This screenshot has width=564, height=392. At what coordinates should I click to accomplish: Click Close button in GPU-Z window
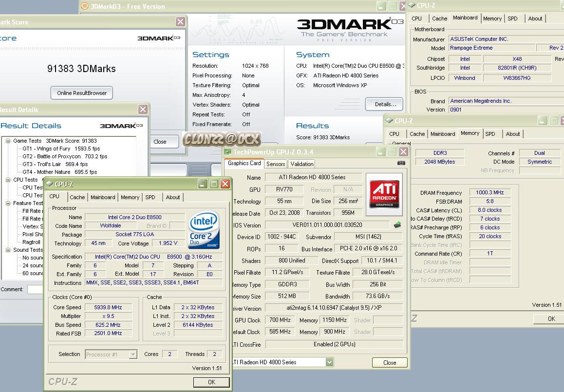click(x=390, y=362)
